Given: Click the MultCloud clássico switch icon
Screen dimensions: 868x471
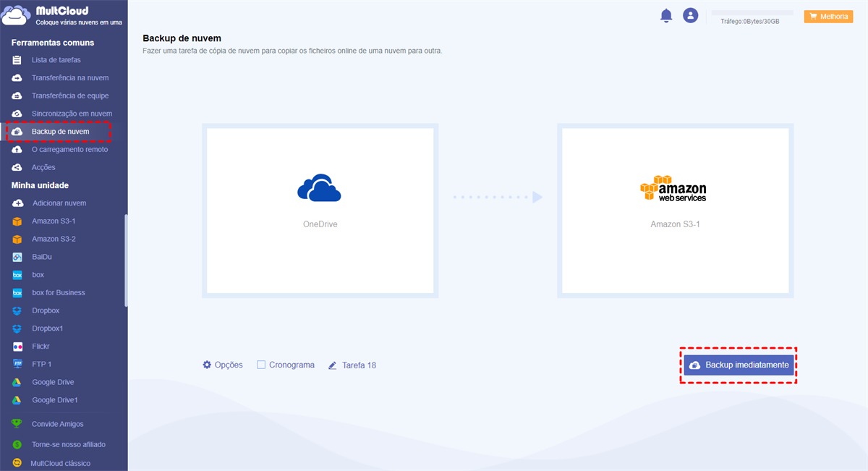Looking at the screenshot, I should pyautogui.click(x=17, y=463).
